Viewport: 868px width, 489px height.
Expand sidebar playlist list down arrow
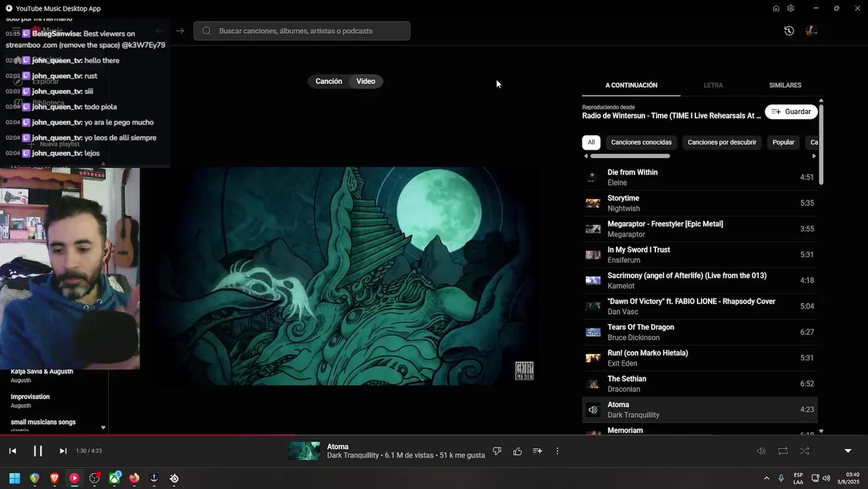click(x=103, y=428)
